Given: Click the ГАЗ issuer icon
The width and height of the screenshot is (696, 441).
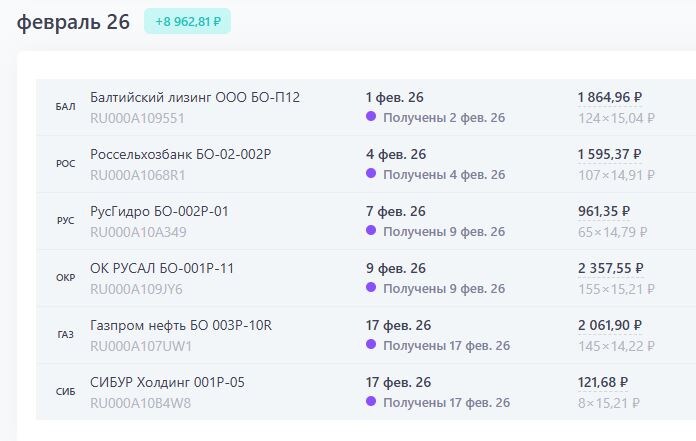Looking at the screenshot, I should pos(65,335).
